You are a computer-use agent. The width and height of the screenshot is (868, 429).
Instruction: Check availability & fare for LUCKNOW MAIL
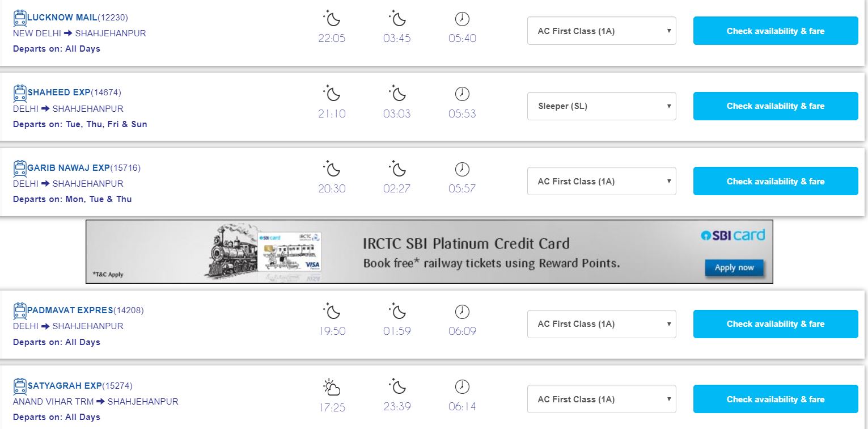click(775, 31)
